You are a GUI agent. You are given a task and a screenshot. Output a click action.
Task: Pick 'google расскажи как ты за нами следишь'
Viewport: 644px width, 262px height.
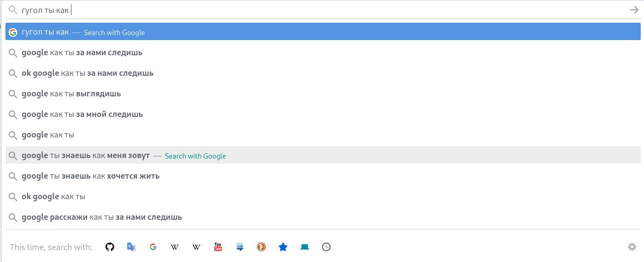(x=323, y=217)
